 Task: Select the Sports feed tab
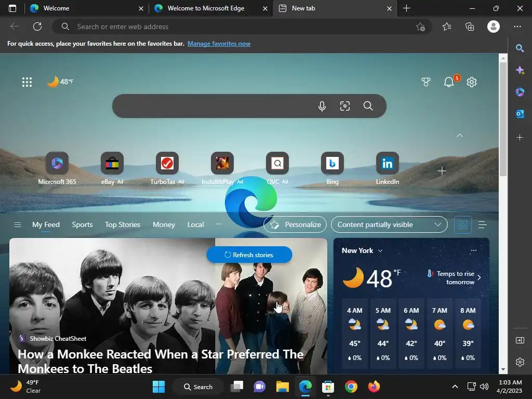click(82, 224)
